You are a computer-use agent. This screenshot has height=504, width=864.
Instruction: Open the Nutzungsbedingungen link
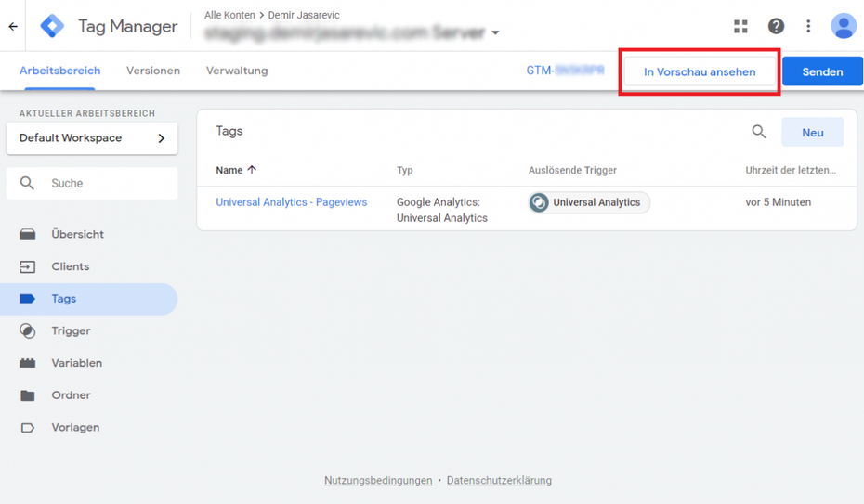[378, 481]
